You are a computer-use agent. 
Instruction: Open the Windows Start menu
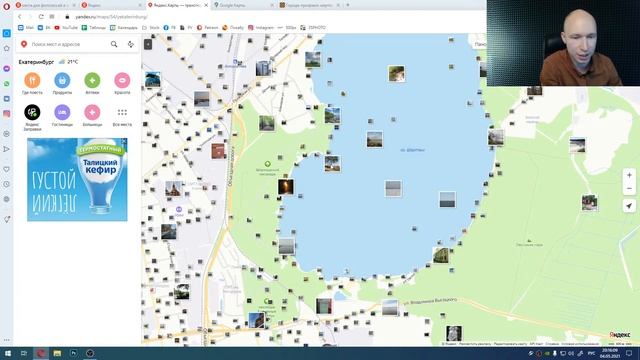tap(7, 353)
